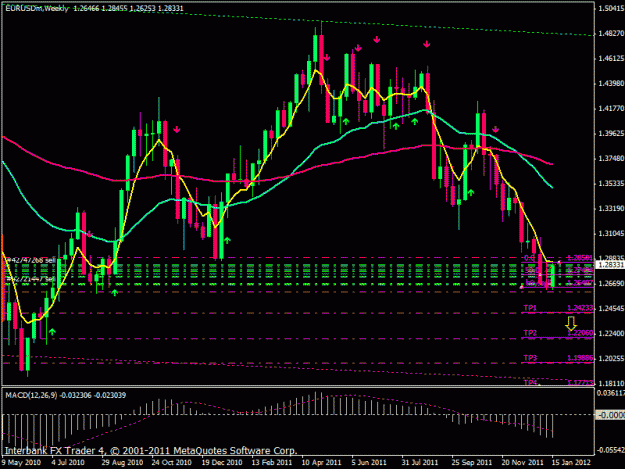
Task: Select the TP2 target line label
Action: (x=530, y=333)
